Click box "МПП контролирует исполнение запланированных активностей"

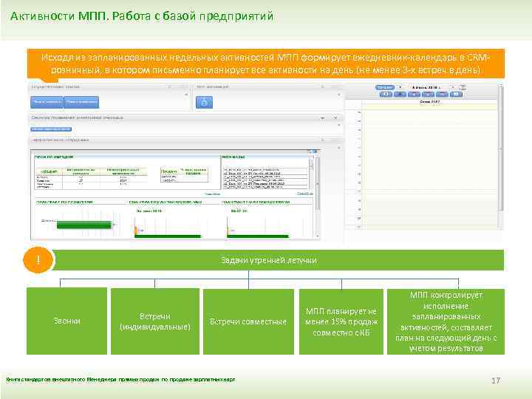(x=446, y=321)
